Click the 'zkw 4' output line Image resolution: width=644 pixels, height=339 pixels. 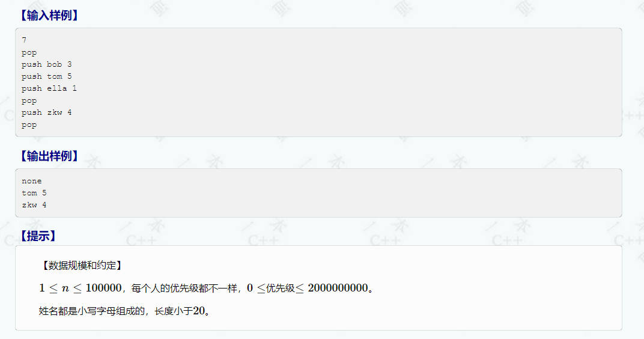[x=34, y=204]
